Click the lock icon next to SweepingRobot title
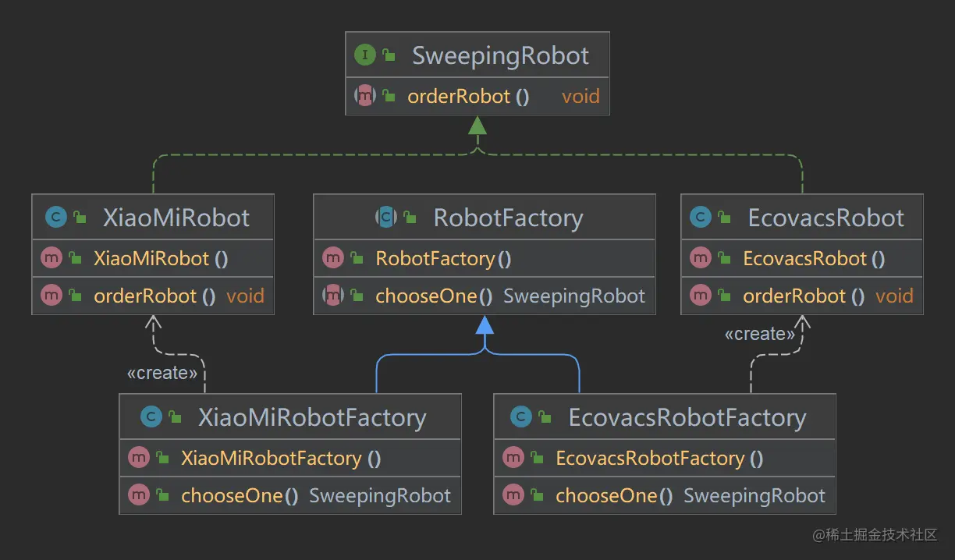The image size is (955, 560). pos(388,55)
